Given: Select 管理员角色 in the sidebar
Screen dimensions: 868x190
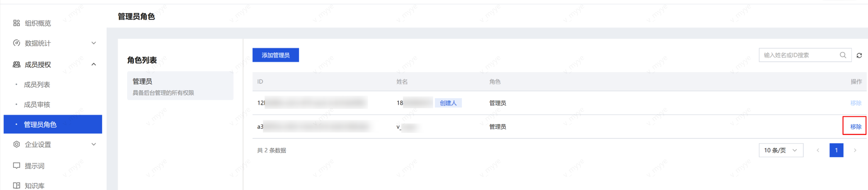Looking at the screenshot, I should click(x=53, y=124).
